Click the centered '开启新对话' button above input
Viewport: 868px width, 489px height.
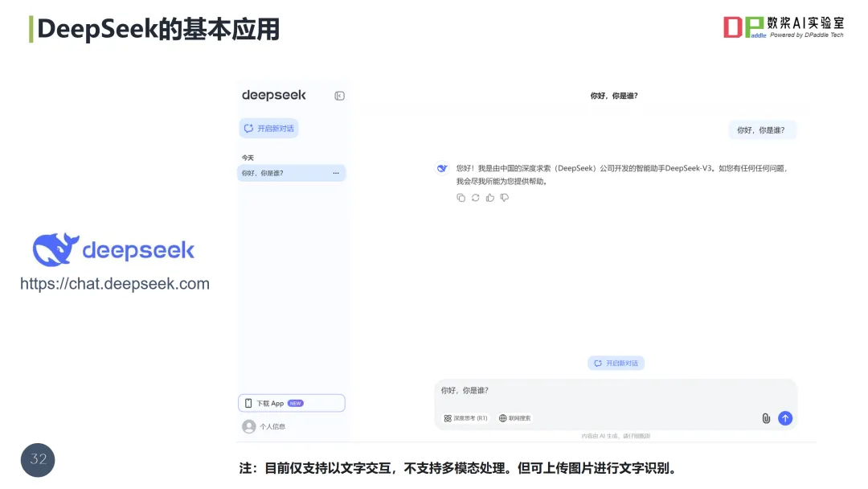[616, 364]
